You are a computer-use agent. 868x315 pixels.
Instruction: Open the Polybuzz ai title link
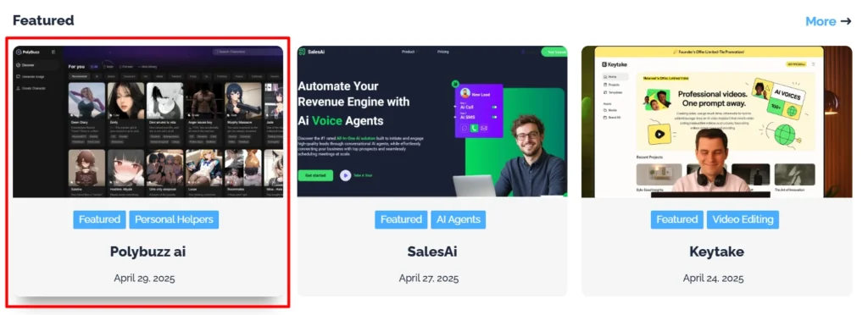(147, 252)
